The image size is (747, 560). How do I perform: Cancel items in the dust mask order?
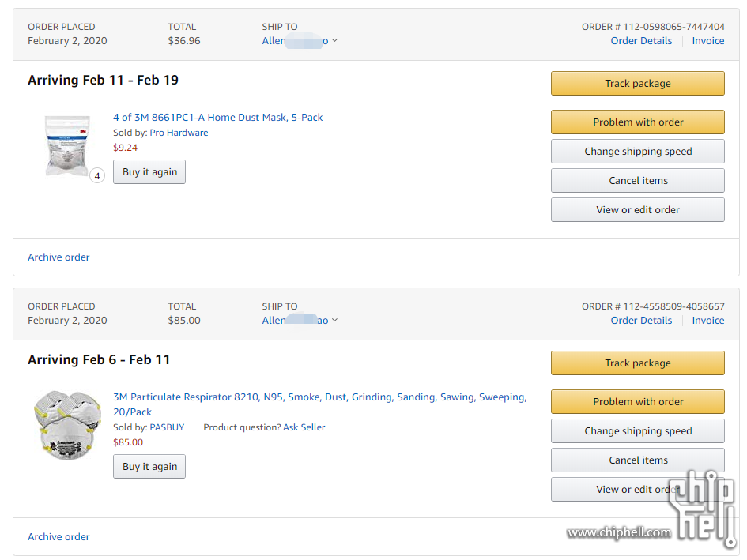(638, 180)
